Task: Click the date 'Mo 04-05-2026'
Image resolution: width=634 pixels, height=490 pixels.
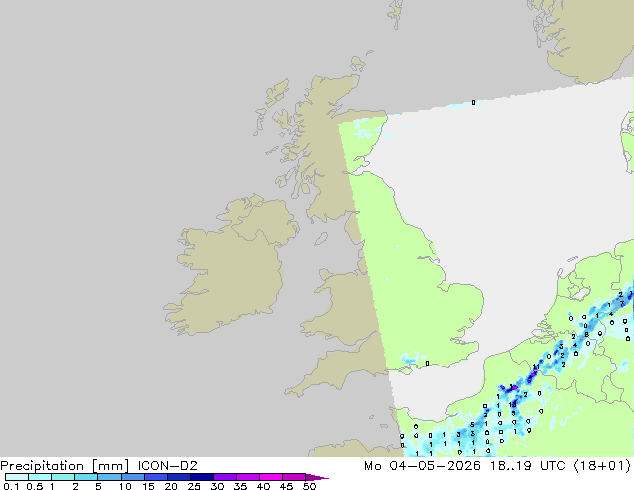Action: (x=422, y=466)
